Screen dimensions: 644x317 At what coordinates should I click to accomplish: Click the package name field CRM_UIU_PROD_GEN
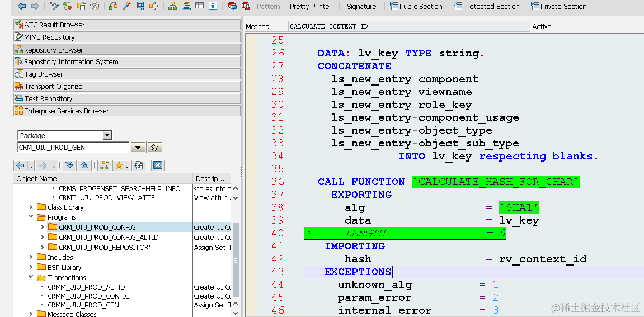[x=73, y=148]
